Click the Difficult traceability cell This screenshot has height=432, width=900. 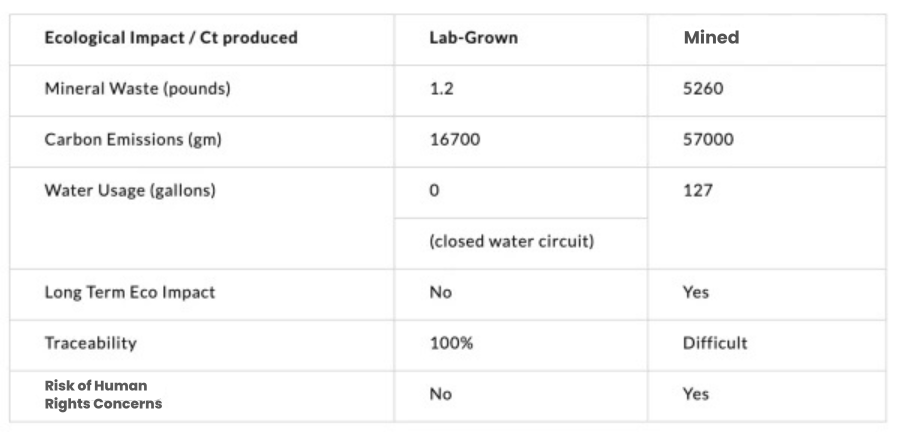point(715,343)
